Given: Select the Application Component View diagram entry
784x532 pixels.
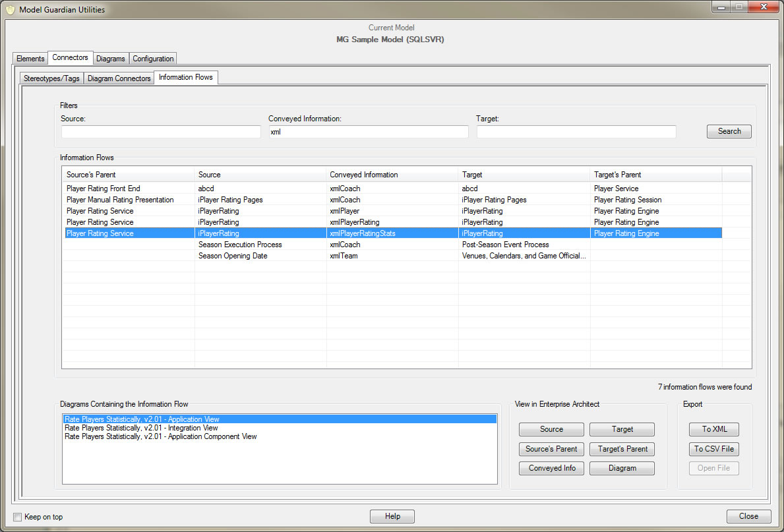Looking at the screenshot, I should 280,436.
